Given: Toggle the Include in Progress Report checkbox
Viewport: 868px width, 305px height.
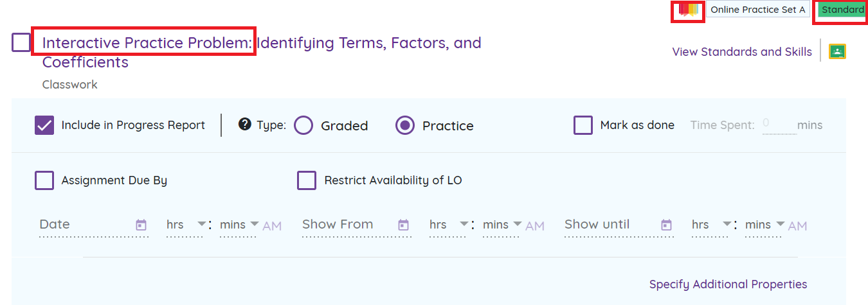Looking at the screenshot, I should tap(44, 125).
